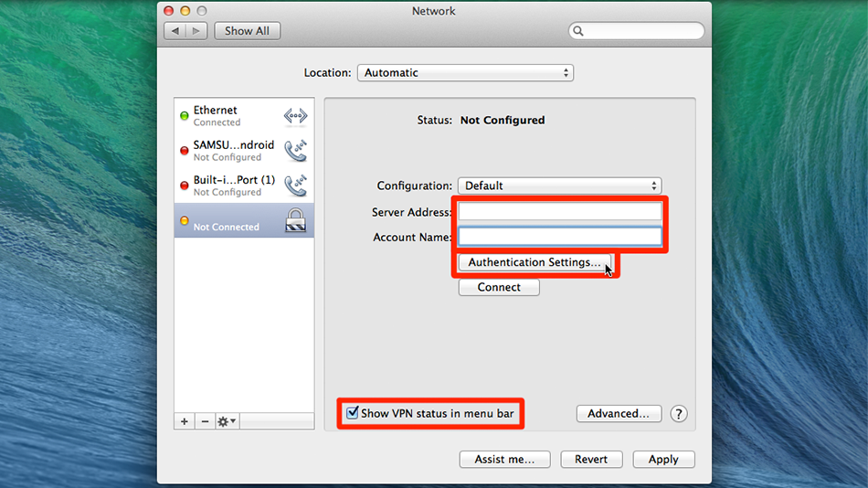This screenshot has width=868, height=488.
Task: Add a new network service with plus
Action: tap(185, 421)
